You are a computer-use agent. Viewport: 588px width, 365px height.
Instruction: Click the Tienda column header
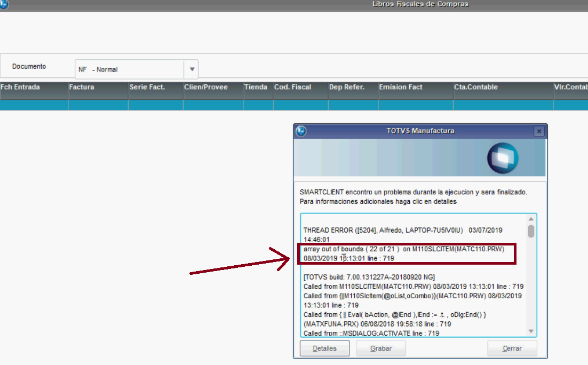pos(258,91)
